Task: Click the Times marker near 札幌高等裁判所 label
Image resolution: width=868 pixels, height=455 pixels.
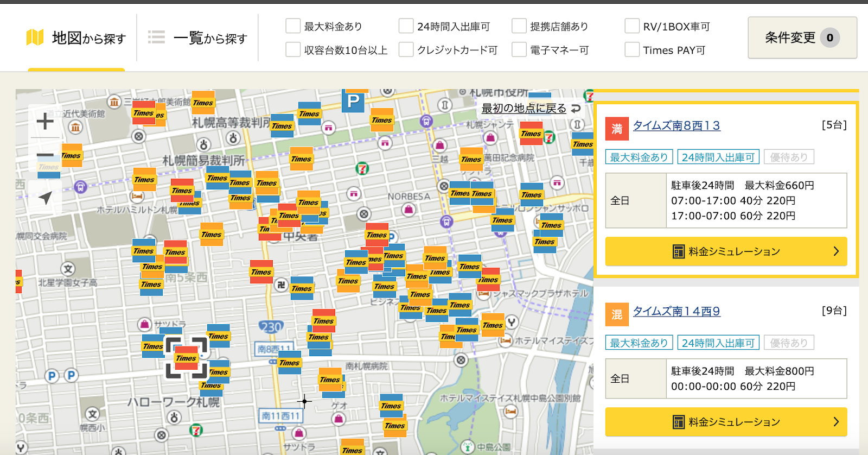Action: point(282,125)
